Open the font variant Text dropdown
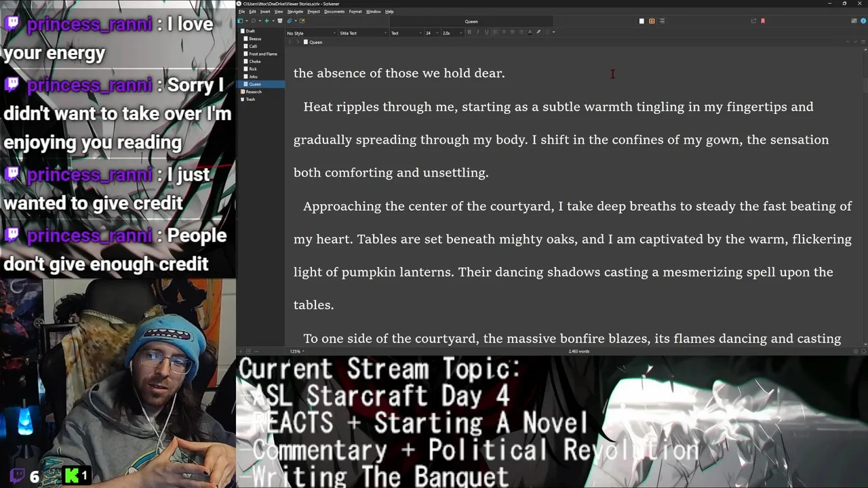The image size is (868, 488). point(406,33)
